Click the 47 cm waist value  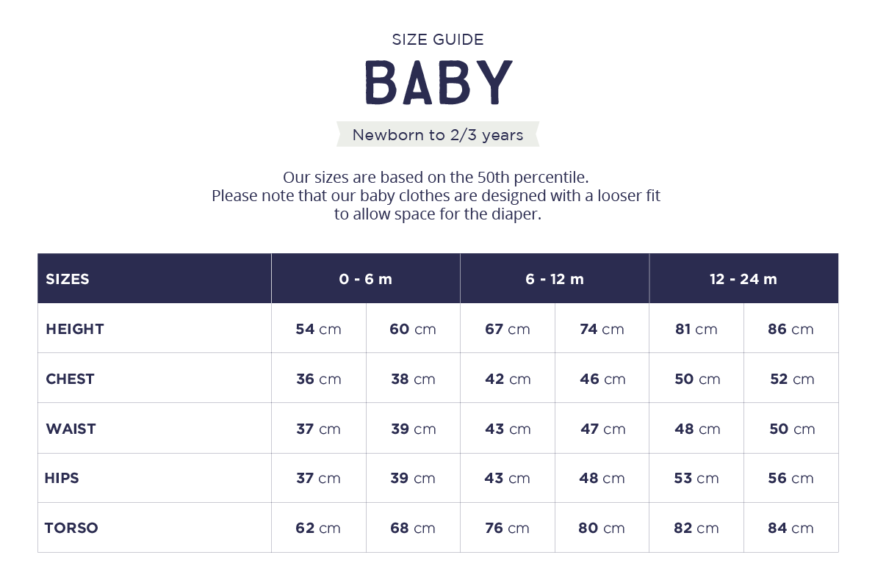pos(603,429)
